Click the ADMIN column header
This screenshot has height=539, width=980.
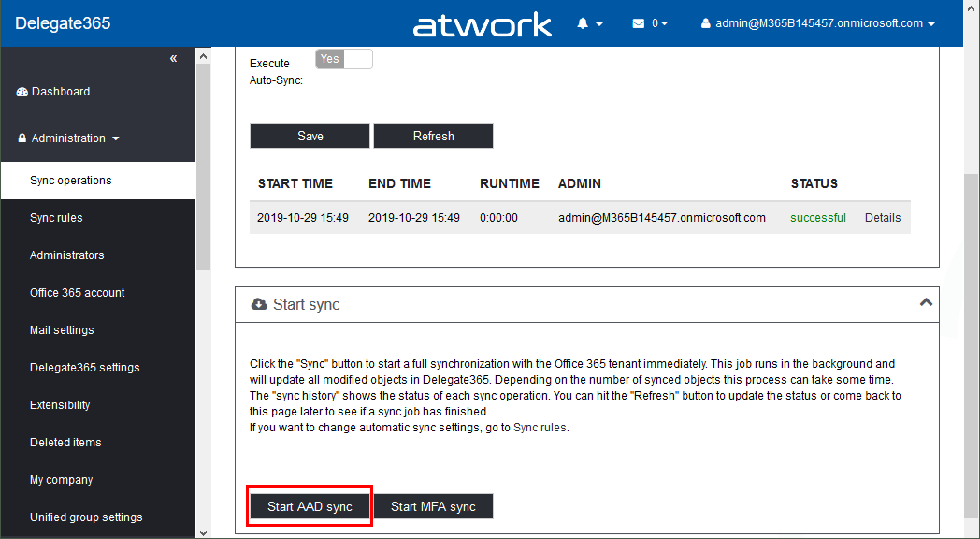pyautogui.click(x=580, y=183)
